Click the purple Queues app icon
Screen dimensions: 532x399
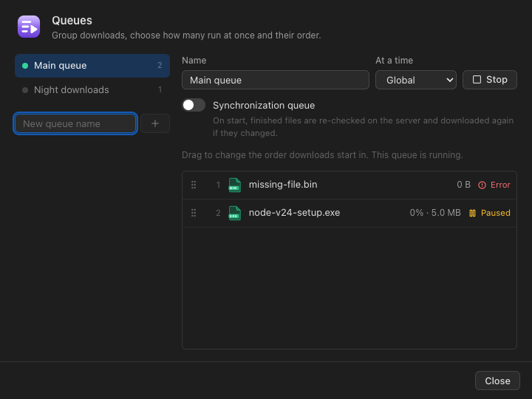pyautogui.click(x=29, y=27)
